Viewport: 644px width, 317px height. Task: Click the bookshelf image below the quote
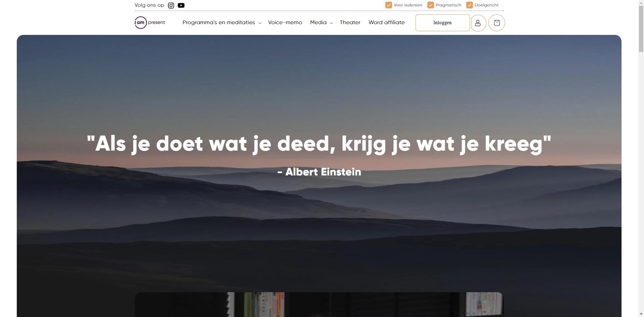(x=319, y=305)
